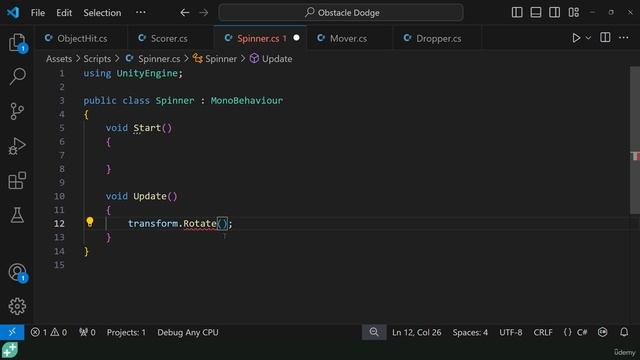This screenshot has height=360, width=640.
Task: Open the Explorer view
Action: point(17,42)
